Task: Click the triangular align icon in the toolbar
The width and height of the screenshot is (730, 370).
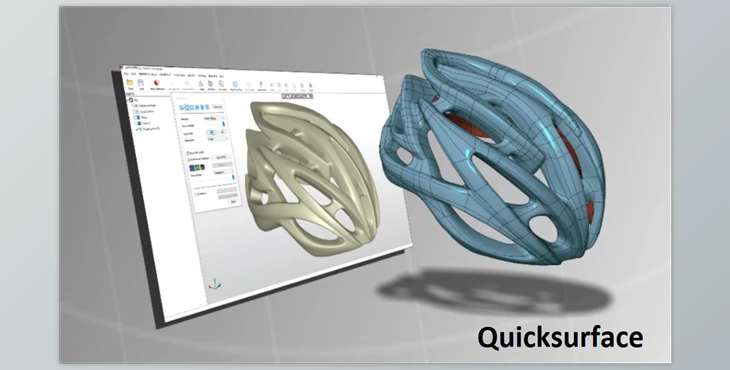Action: (x=201, y=84)
